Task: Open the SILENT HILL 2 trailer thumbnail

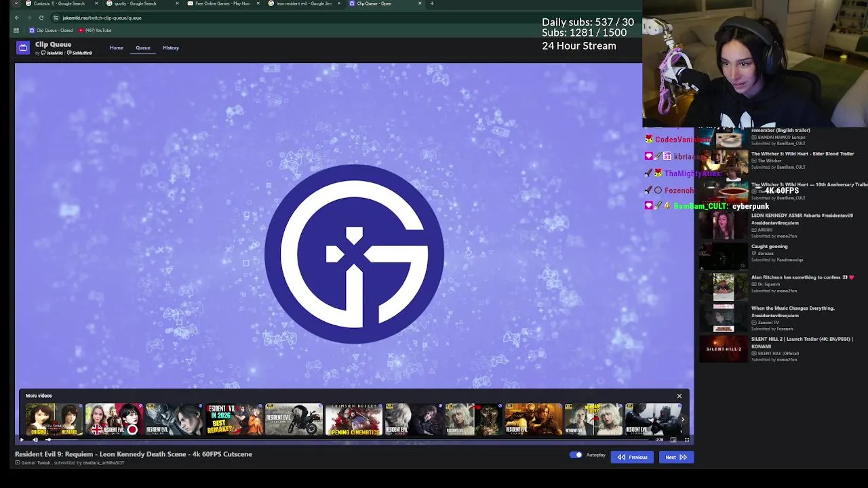Action: pyautogui.click(x=723, y=349)
